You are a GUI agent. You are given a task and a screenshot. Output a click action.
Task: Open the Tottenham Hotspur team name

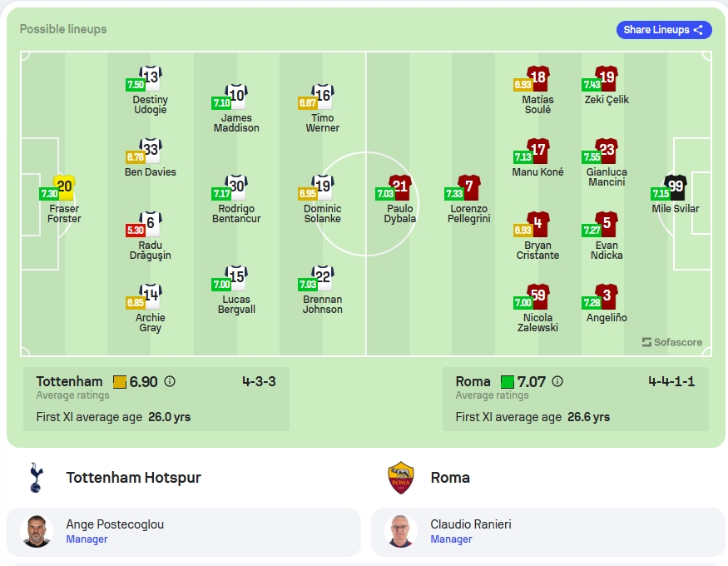point(134,477)
